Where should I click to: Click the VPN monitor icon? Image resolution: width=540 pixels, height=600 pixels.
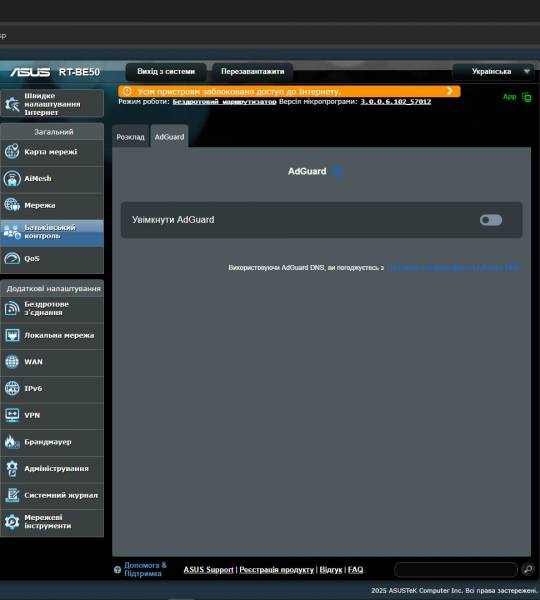coord(12,415)
